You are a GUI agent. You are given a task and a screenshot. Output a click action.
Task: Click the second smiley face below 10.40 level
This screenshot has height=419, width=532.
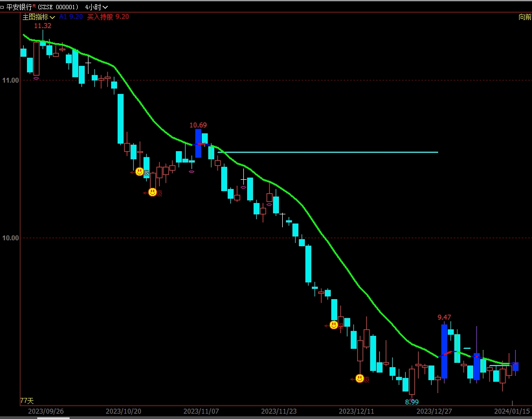[x=153, y=192]
